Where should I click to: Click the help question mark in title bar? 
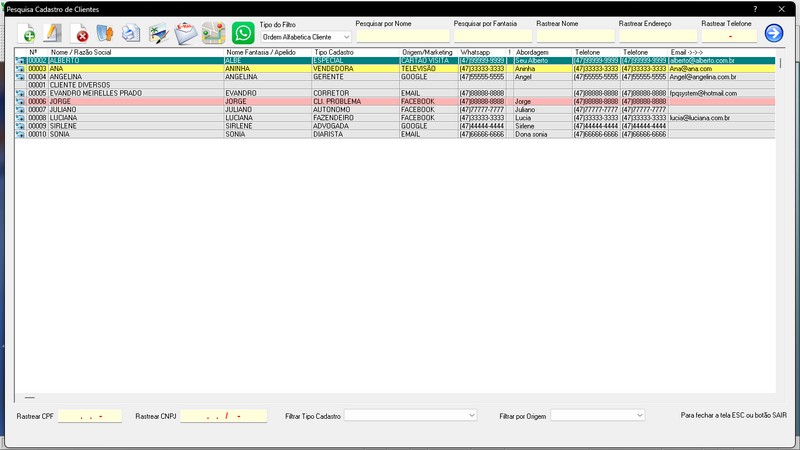[755, 8]
